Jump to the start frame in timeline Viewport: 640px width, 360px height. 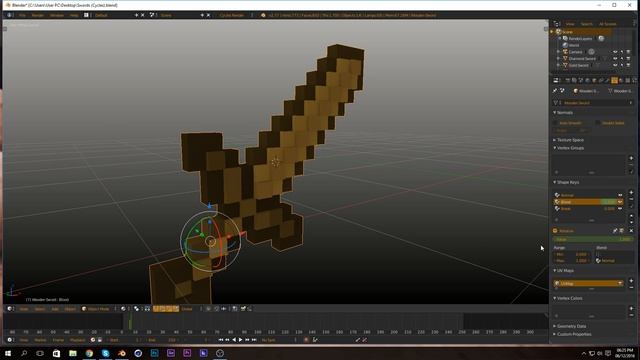coord(220,340)
